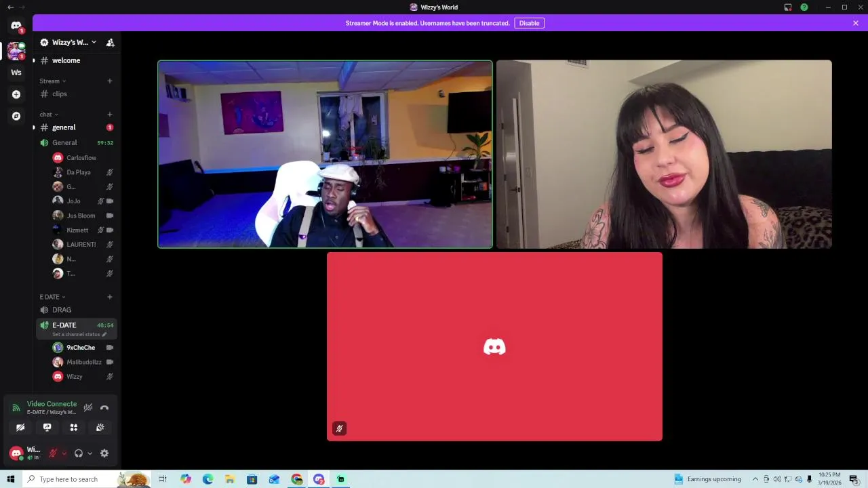The width and height of the screenshot is (868, 488).
Task: Go back with title bar arrow
Action: click(x=10, y=7)
